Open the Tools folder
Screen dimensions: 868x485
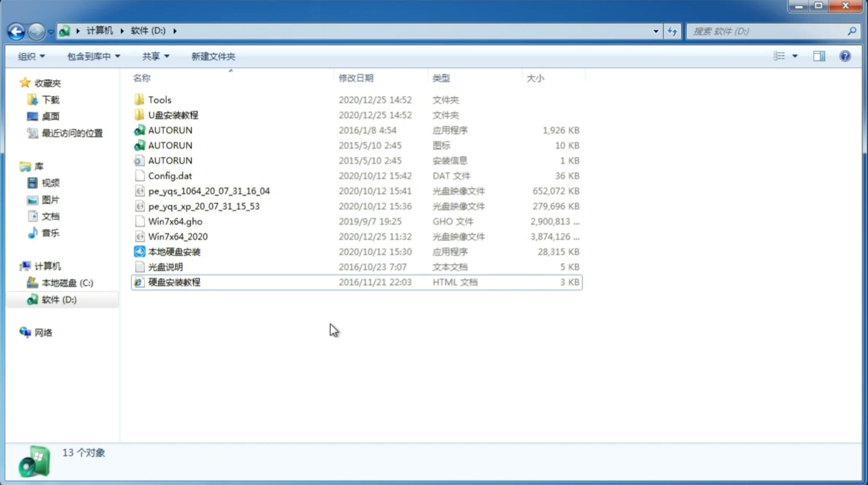(x=159, y=99)
